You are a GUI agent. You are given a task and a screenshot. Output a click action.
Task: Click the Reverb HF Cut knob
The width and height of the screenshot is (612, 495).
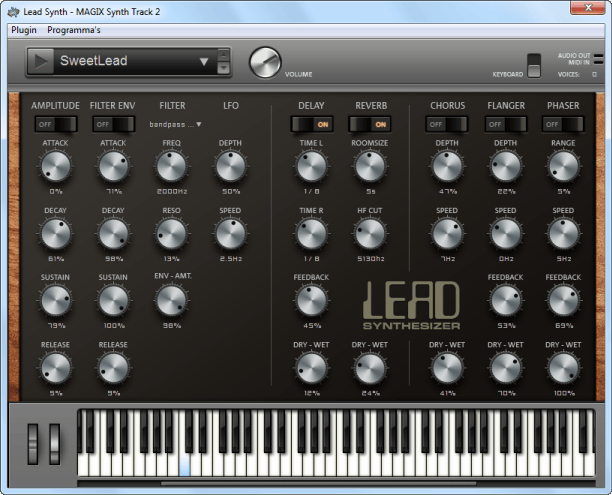click(370, 233)
